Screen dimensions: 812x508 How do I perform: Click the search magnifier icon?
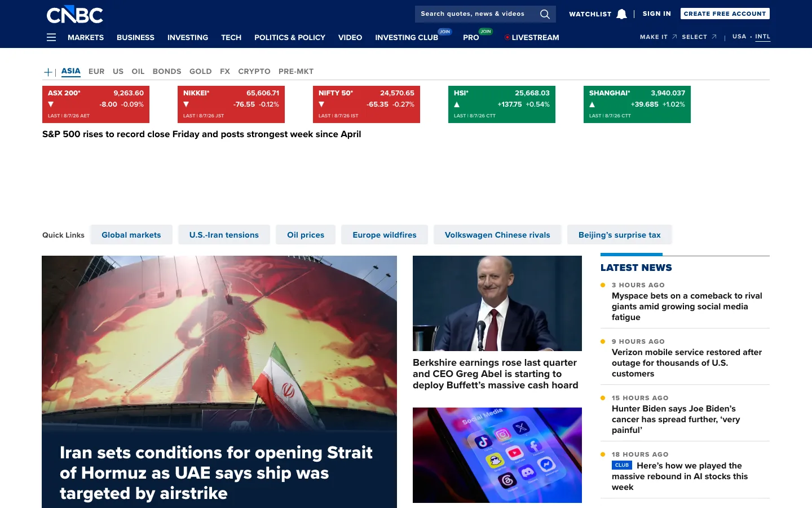click(x=545, y=14)
